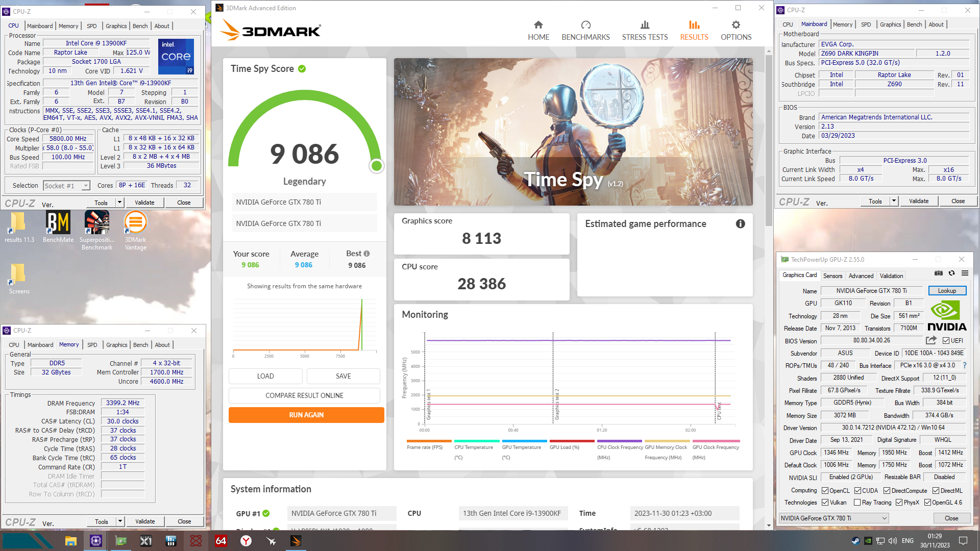Open the GPU-Z hamburger menu
Viewport: 980px width, 551px height.
tap(965, 273)
